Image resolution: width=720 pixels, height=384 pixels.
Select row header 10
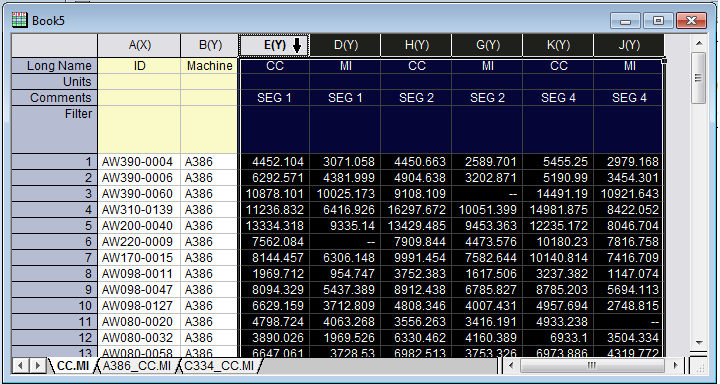[54, 305]
